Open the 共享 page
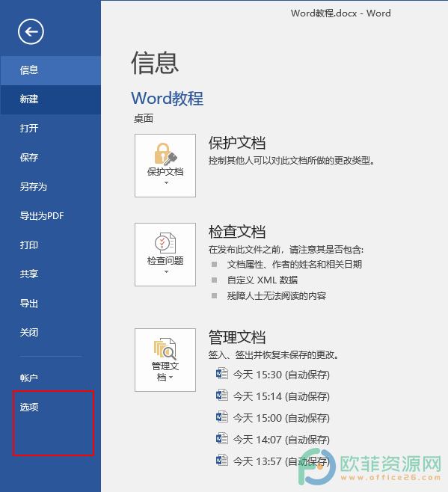 pyautogui.click(x=51, y=274)
